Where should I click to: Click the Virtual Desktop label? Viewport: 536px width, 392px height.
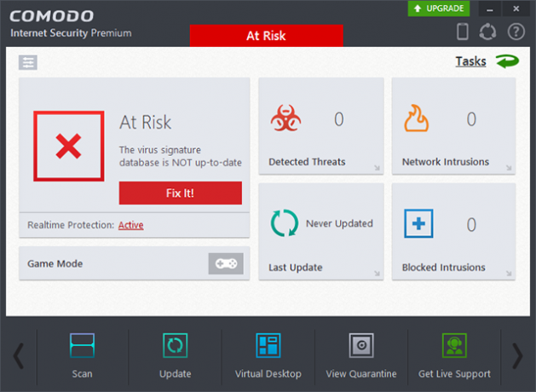coord(268,374)
